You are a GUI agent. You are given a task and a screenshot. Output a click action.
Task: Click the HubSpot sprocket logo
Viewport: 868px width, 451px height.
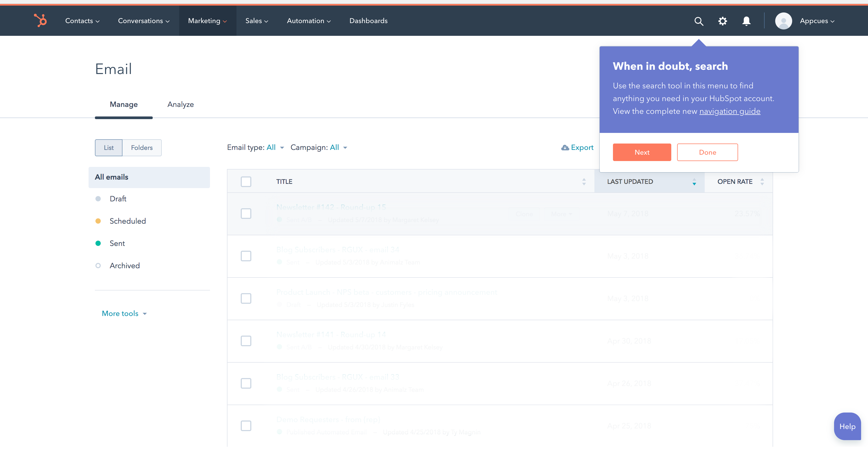click(x=41, y=21)
